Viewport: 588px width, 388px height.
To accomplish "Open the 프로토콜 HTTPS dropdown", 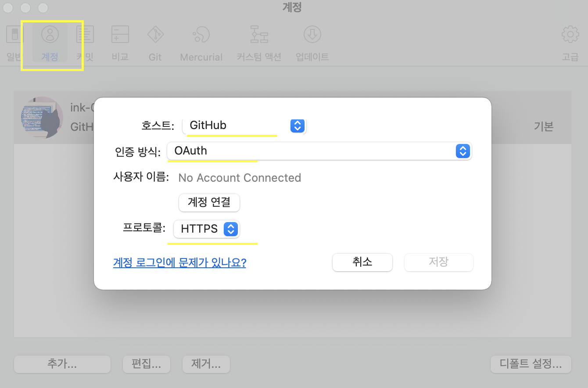I will coord(207,229).
